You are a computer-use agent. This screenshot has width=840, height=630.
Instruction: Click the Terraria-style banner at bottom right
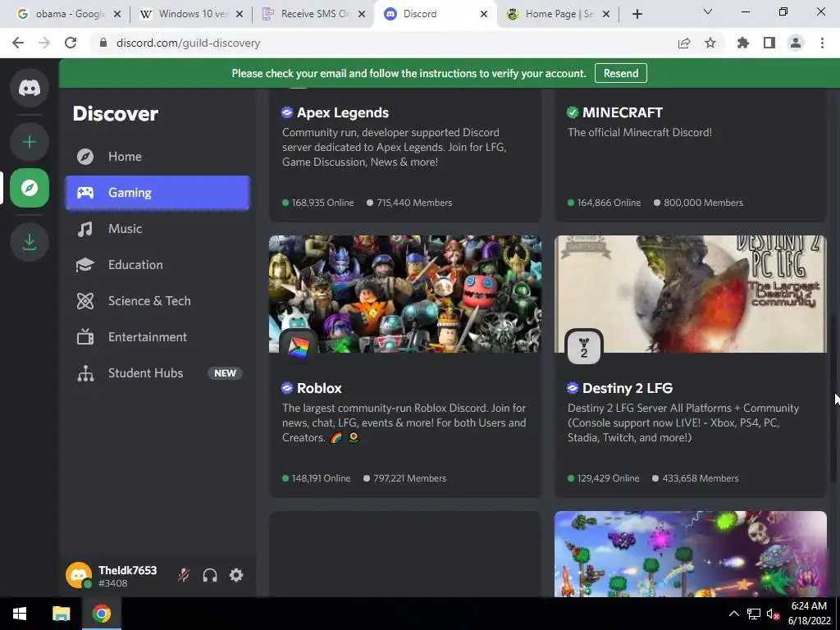[x=691, y=554]
